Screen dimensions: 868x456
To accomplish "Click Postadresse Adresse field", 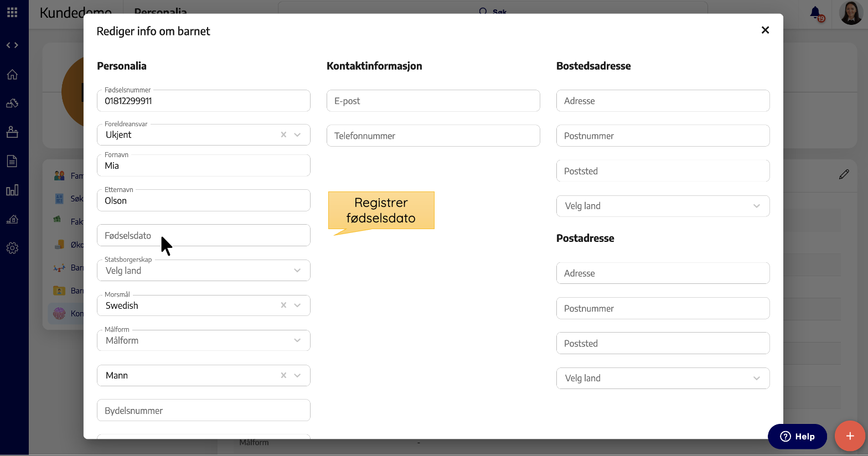I will (x=663, y=273).
